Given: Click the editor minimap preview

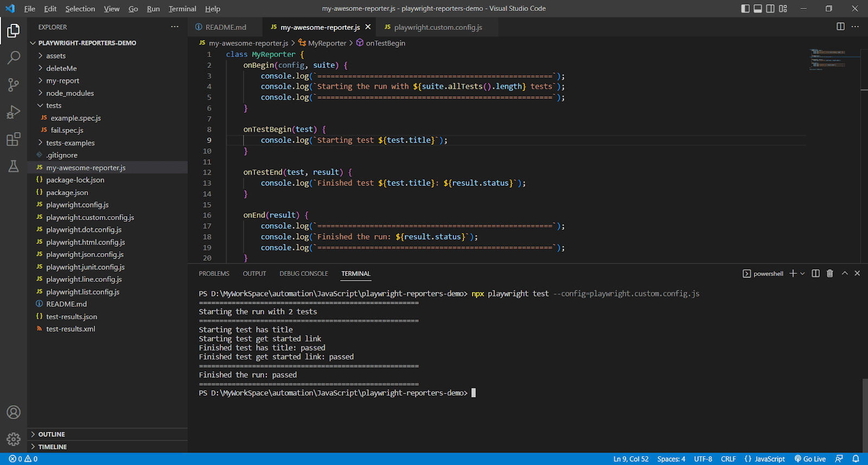Looking at the screenshot, I should tap(834, 60).
